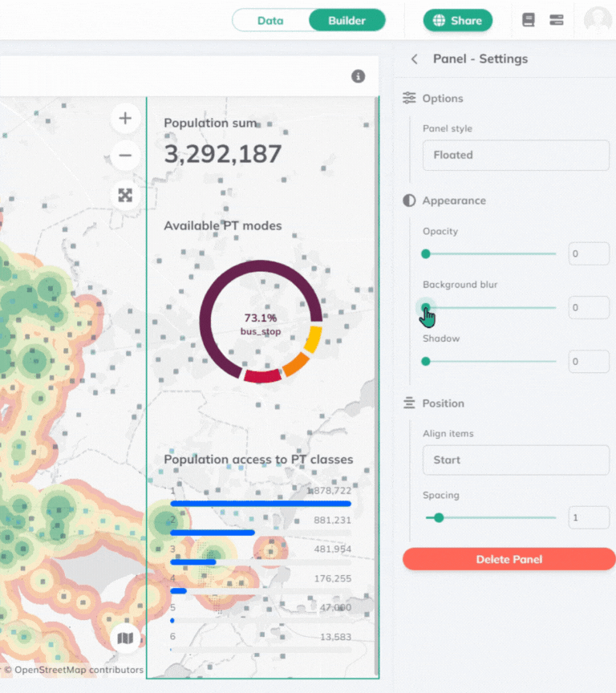Open the documentation book icon
Image resolution: width=616 pixels, height=693 pixels.
click(528, 20)
